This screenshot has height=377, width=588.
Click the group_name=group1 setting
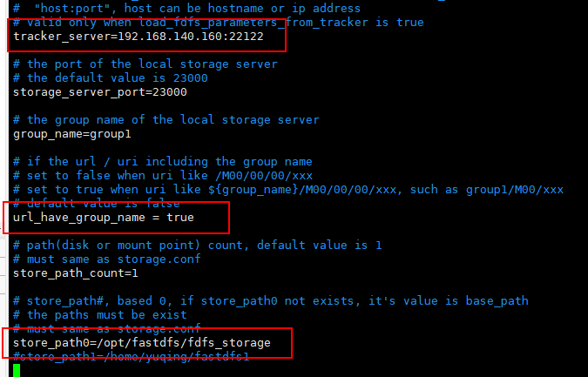71,134
